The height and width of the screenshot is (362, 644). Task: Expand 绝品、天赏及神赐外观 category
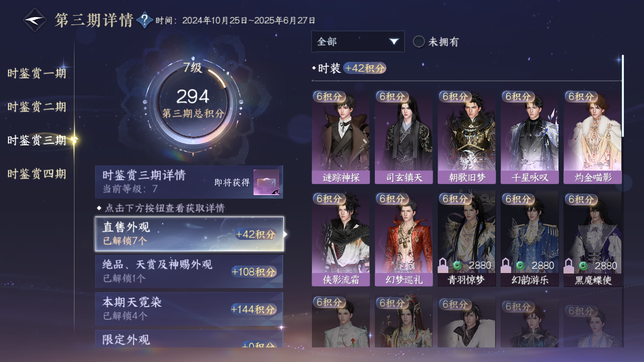point(189,271)
